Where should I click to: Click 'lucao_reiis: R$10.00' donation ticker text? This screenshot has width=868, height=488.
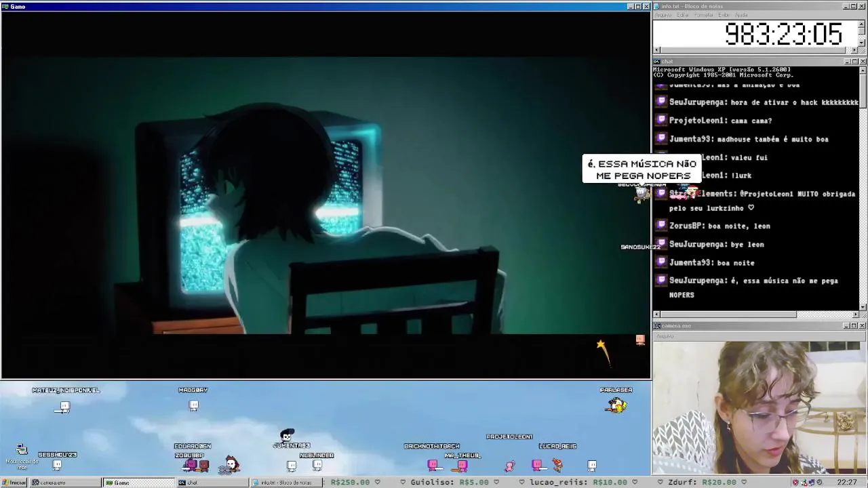(580, 483)
